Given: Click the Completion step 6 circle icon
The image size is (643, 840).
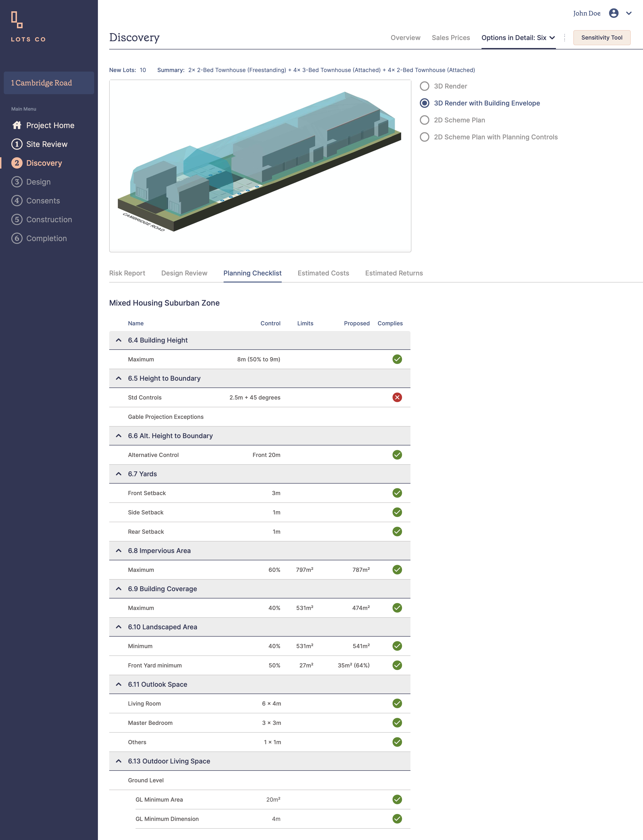Looking at the screenshot, I should [x=17, y=238].
